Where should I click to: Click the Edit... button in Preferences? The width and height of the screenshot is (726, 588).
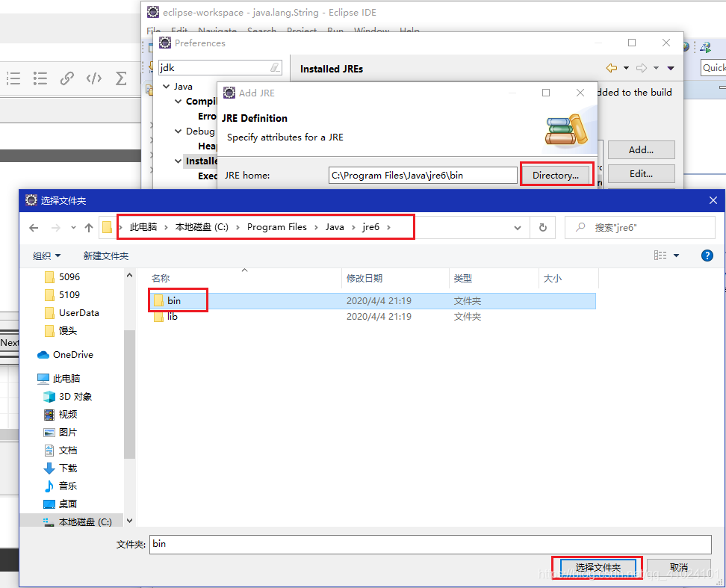tap(642, 173)
